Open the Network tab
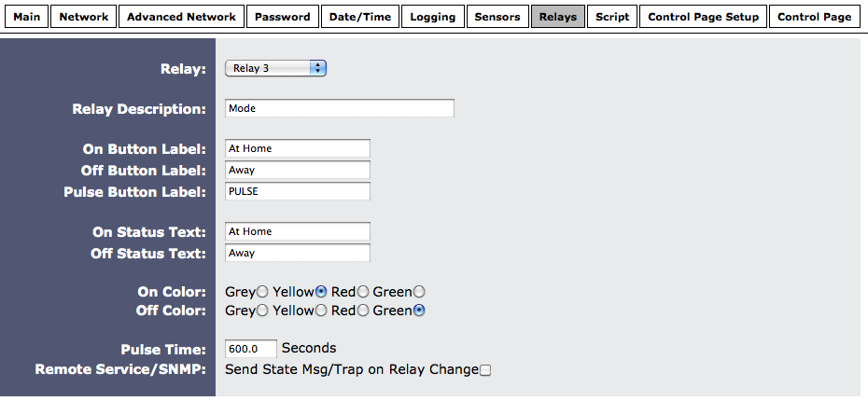Viewport: 868px width, 401px height. click(84, 17)
